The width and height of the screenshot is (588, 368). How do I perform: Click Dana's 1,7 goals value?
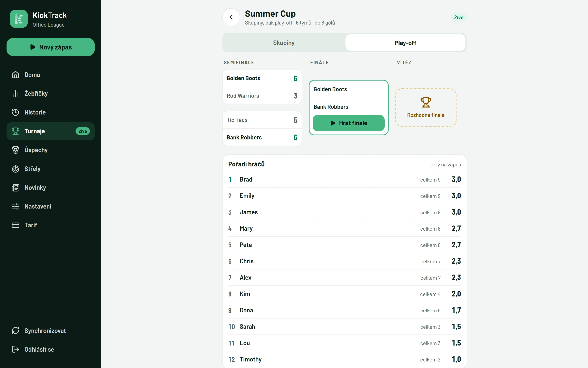(x=456, y=310)
